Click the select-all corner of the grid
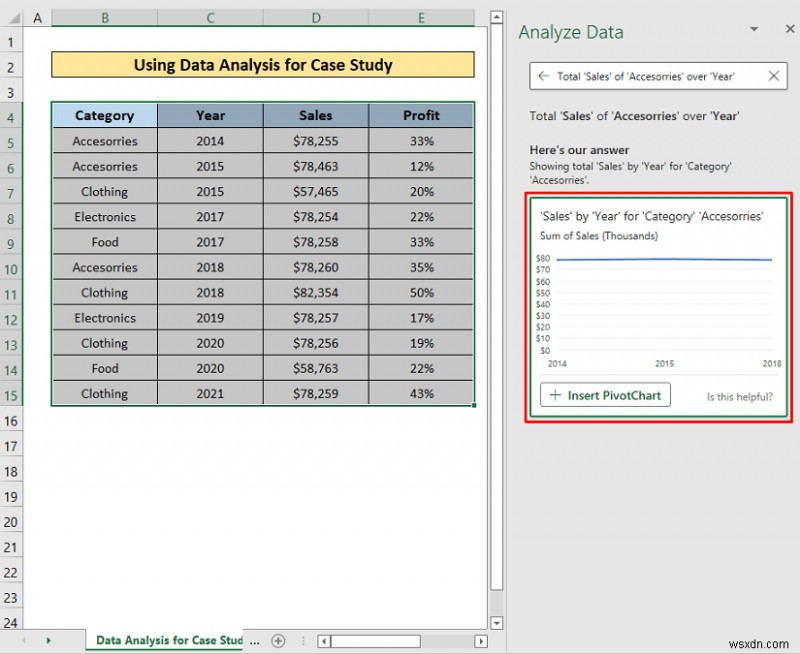This screenshot has width=800, height=654. [x=11, y=18]
